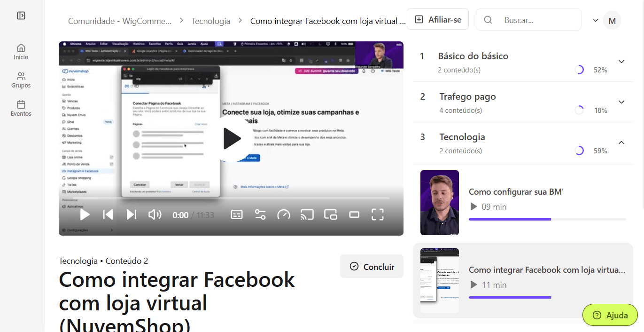
Task: Expand Básico do básico module
Action: (621, 62)
